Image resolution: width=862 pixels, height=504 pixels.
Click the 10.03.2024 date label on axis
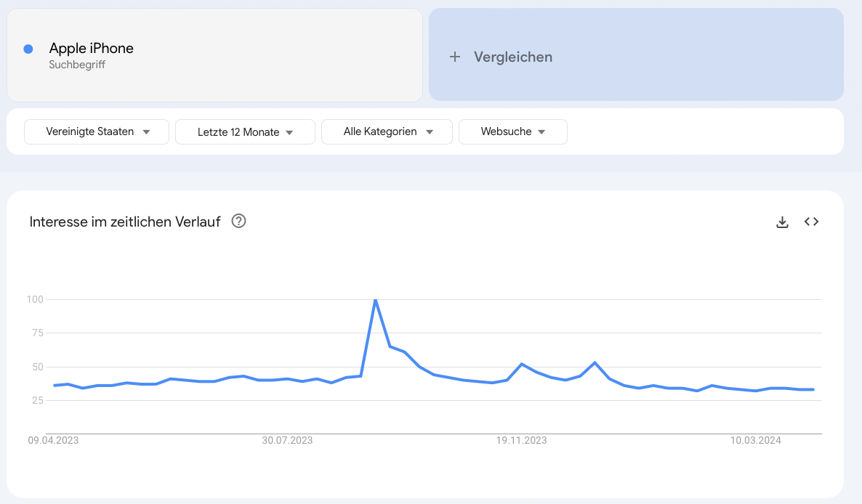(x=755, y=440)
